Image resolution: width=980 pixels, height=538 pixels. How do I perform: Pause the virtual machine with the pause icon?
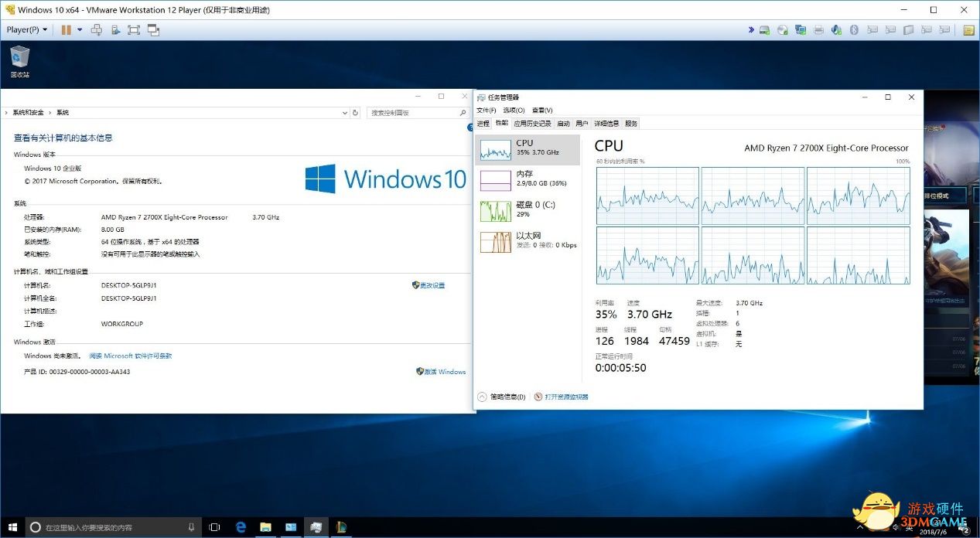click(x=66, y=30)
